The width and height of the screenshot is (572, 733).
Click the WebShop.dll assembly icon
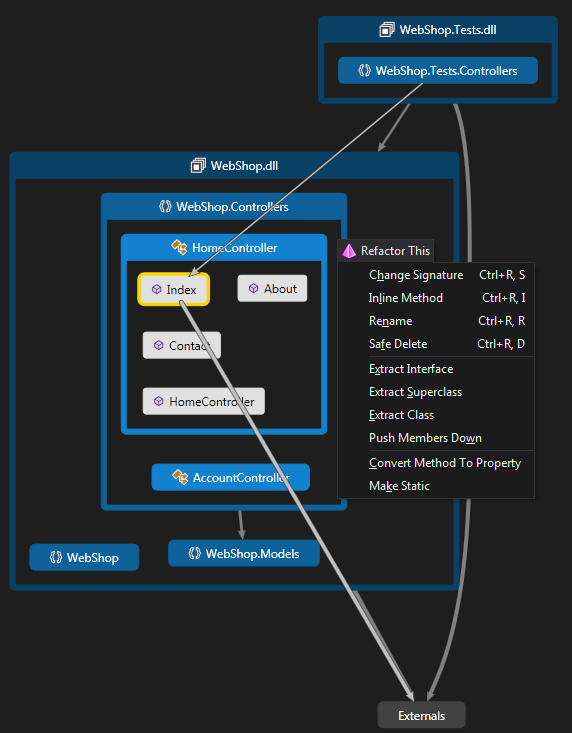[198, 165]
